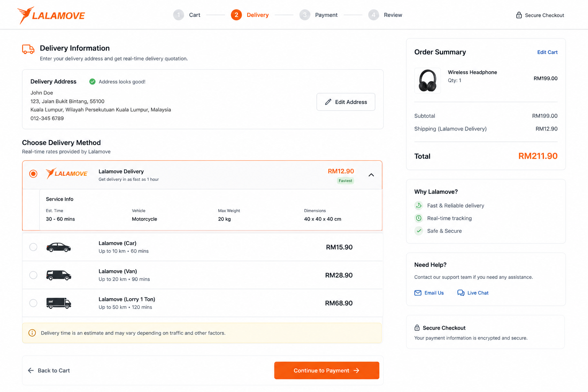This screenshot has height=392, width=588.
Task: Go to the Cart step
Action: [187, 15]
